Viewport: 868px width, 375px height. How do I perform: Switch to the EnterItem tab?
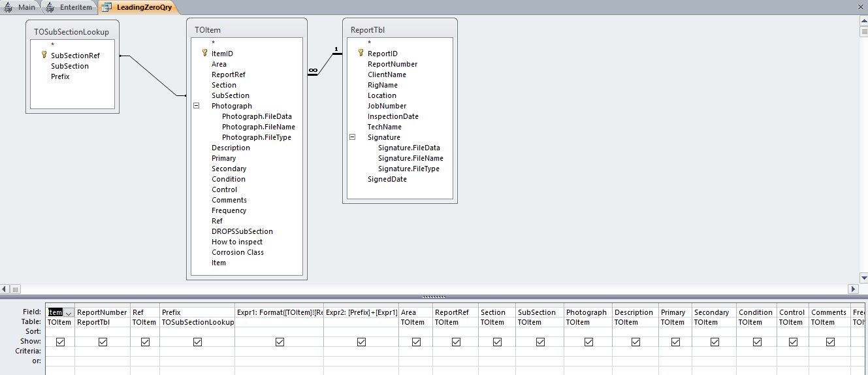[x=70, y=8]
